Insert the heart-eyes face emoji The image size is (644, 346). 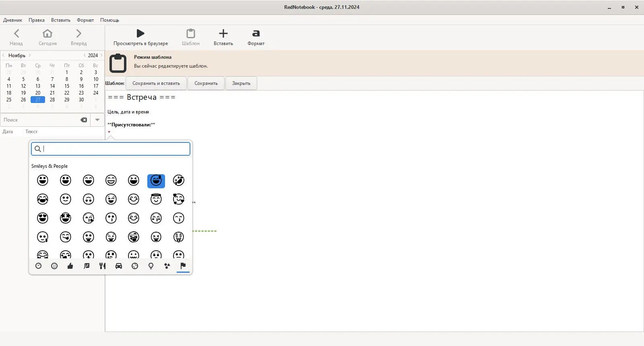(43, 218)
